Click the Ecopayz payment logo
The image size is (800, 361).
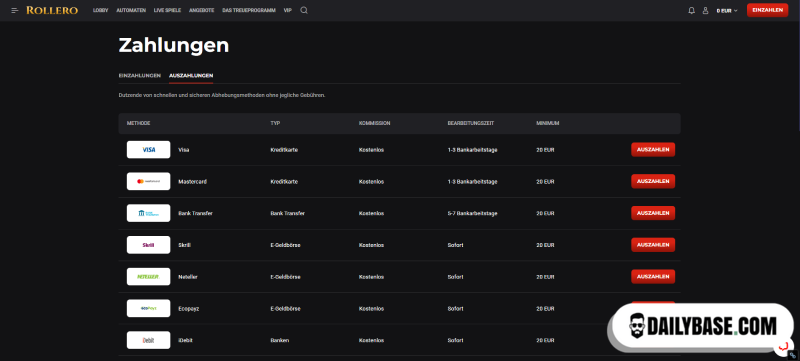(148, 308)
